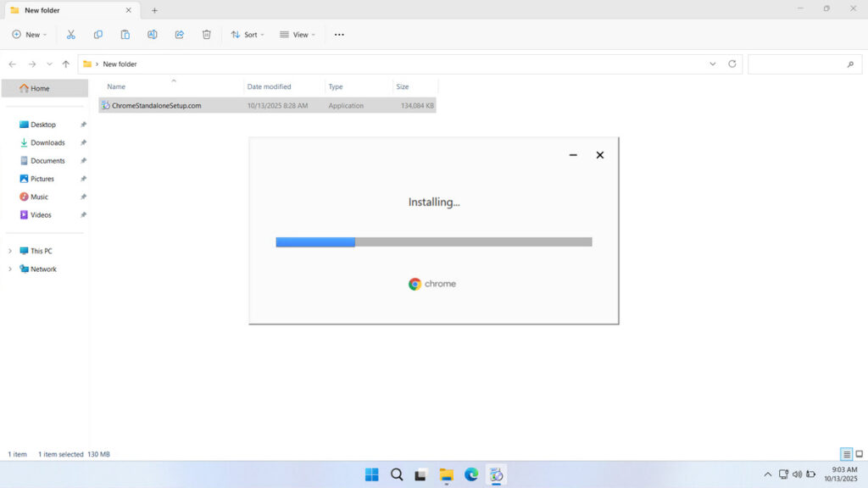Open the See more ellipsis menu

339,35
